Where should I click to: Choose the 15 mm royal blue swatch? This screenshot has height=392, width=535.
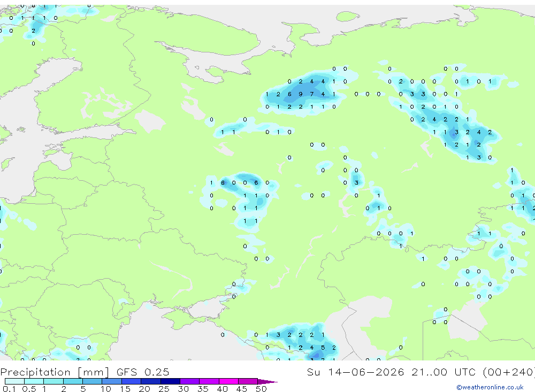tap(131, 381)
